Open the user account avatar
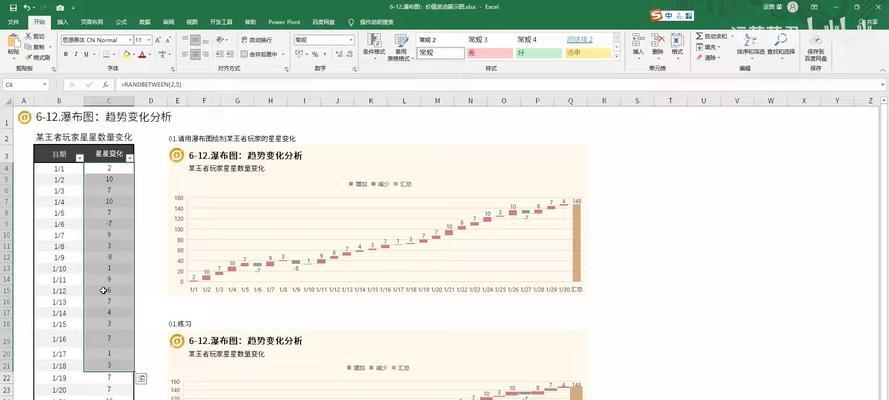The image size is (889, 400). point(792,7)
